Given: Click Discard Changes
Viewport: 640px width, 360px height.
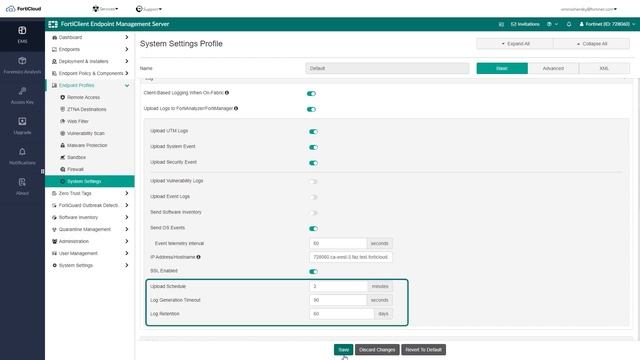Looking at the screenshot, I should [x=377, y=349].
